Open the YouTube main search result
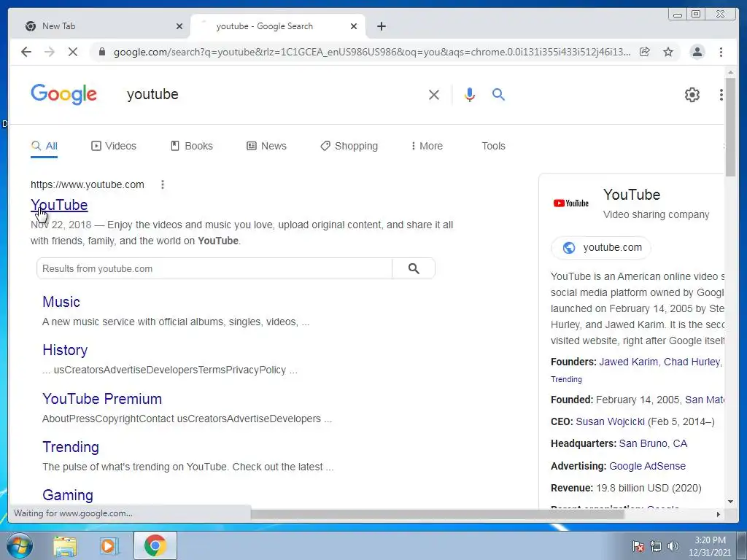Viewport: 747px width, 560px height. [x=59, y=205]
